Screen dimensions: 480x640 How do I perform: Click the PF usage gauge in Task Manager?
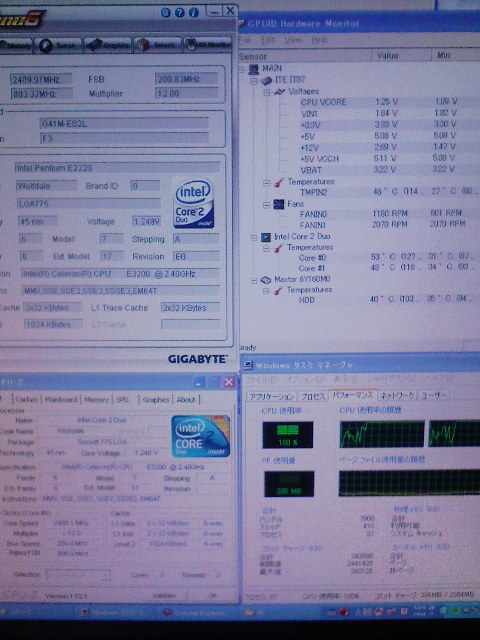pos(289,484)
